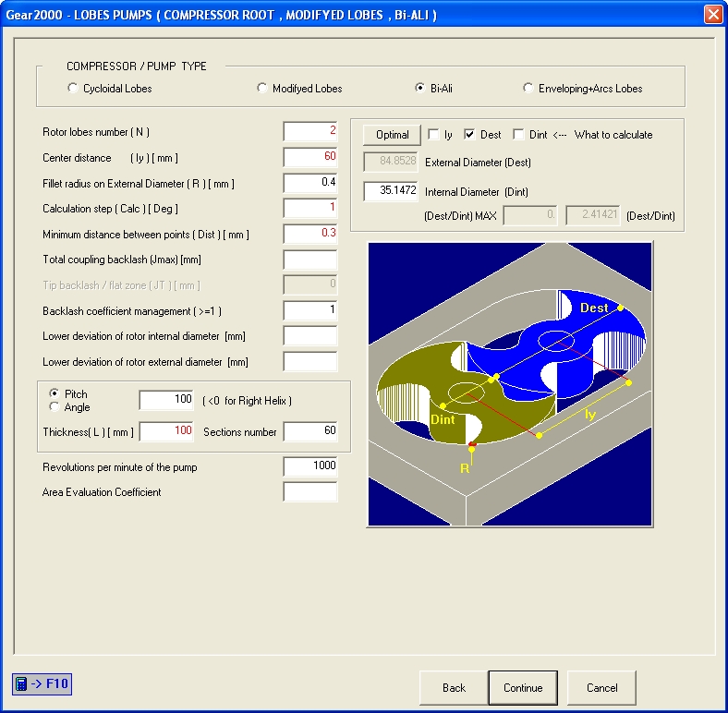This screenshot has height=713, width=728.
Task: Click the Back button
Action: [454, 687]
